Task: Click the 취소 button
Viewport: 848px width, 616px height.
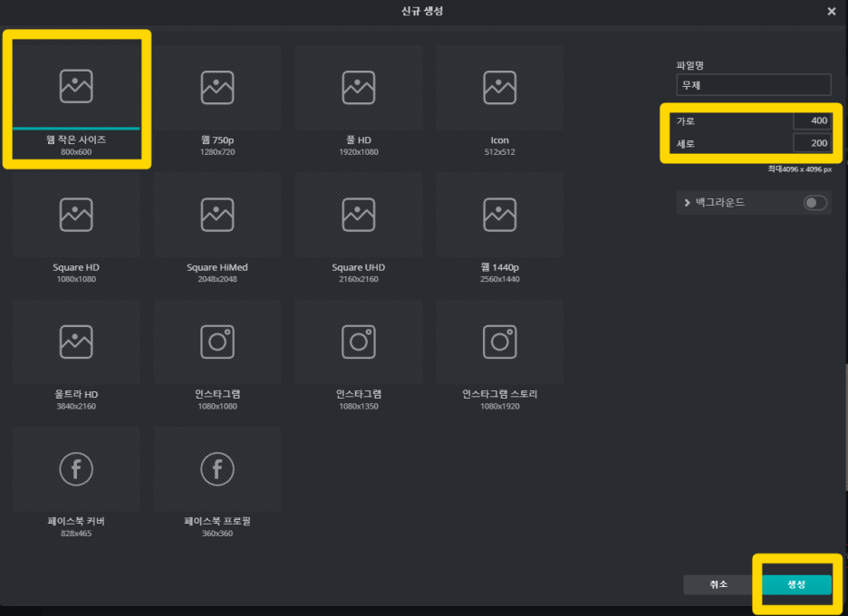Action: click(x=718, y=584)
